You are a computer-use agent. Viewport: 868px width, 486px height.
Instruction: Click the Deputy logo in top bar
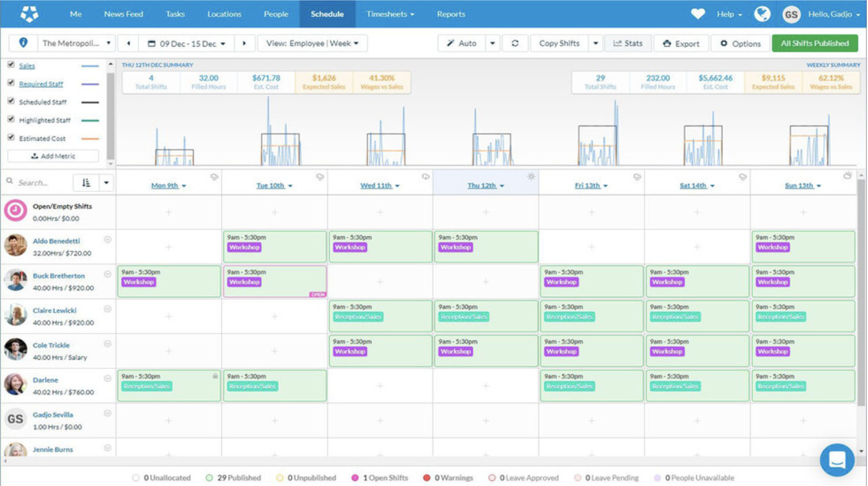[x=29, y=14]
